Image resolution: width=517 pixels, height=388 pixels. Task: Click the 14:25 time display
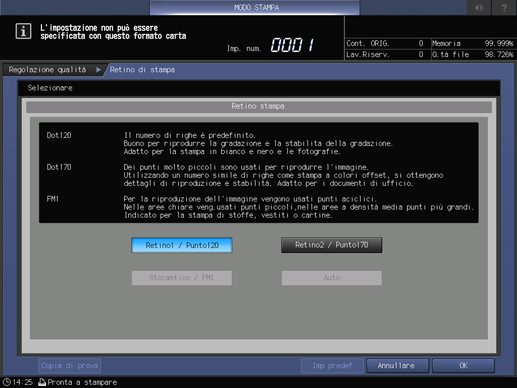pyautogui.click(x=23, y=382)
